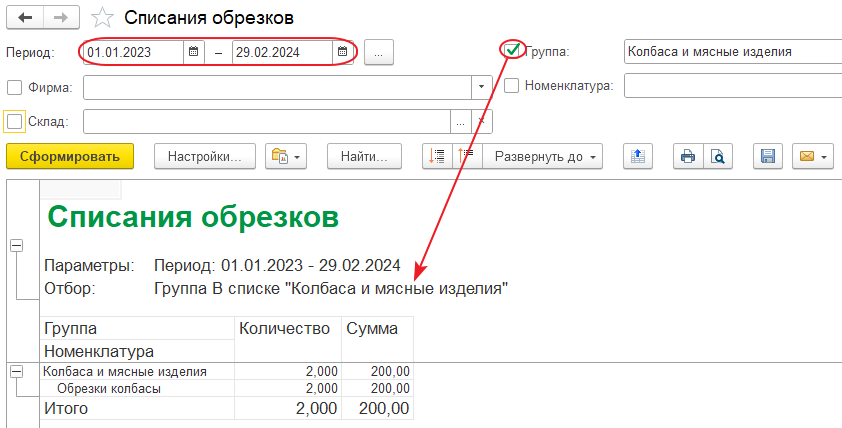Add report to favorites with star icon
Viewport: 842px width, 428px height.
click(101, 18)
